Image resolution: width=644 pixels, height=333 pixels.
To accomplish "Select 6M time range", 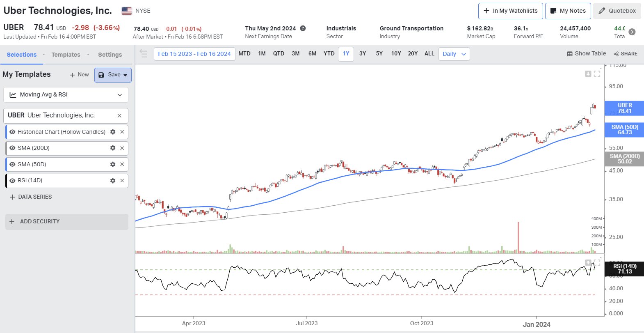I will click(x=312, y=54).
